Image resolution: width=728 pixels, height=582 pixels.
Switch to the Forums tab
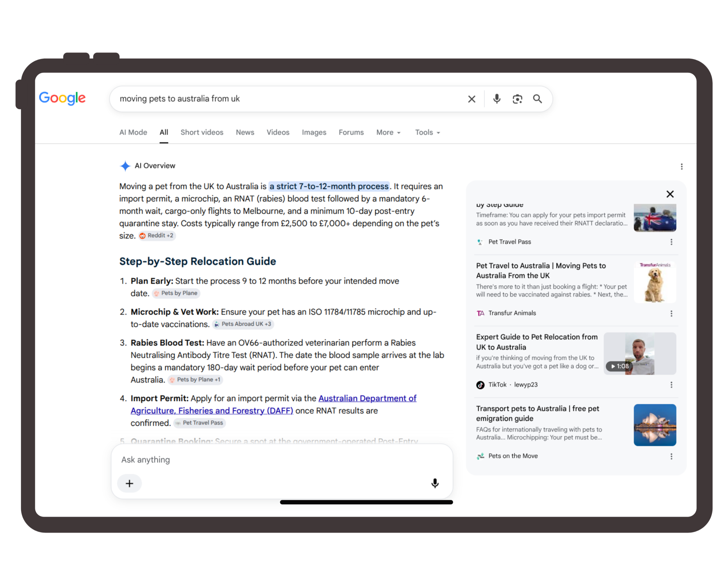351,132
